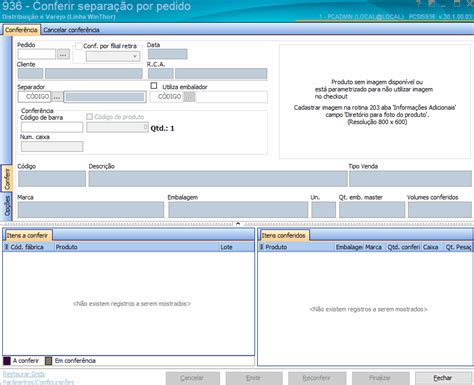Tick the Utiliza embalador checkbox
The height and width of the screenshot is (385, 474).
coord(154,86)
